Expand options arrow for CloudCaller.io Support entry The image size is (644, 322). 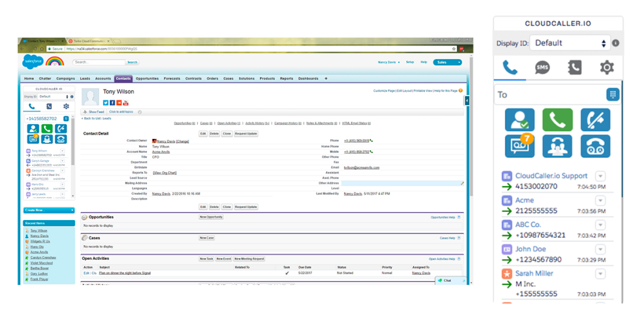[x=601, y=176]
